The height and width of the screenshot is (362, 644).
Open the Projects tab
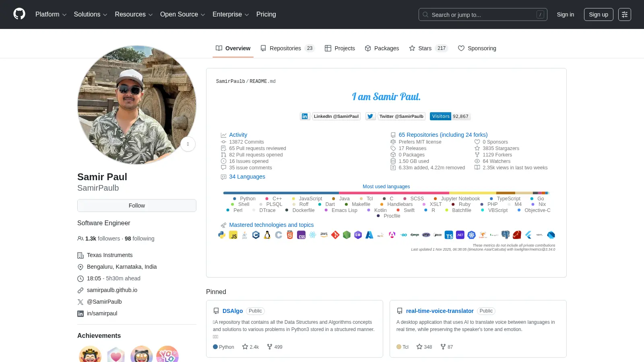(340, 48)
